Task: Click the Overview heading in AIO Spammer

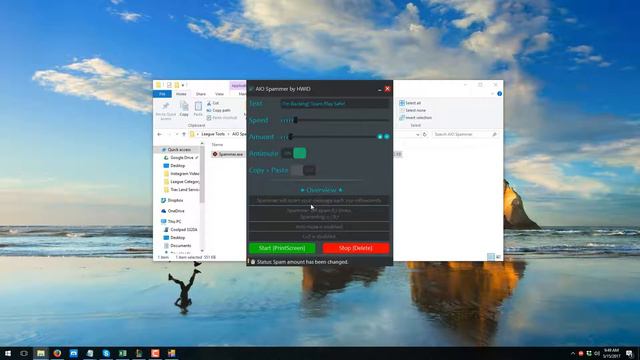Action: (x=321, y=190)
